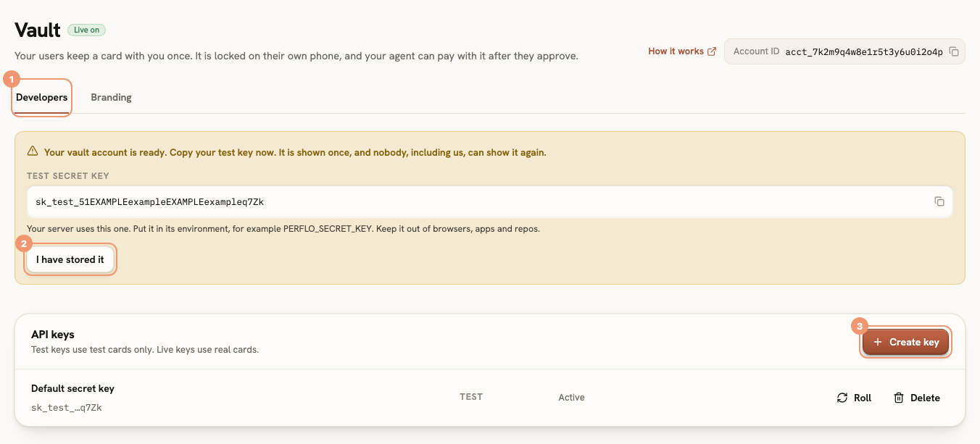Select the test secret key field
The width and height of the screenshot is (980, 444).
pos(489,201)
